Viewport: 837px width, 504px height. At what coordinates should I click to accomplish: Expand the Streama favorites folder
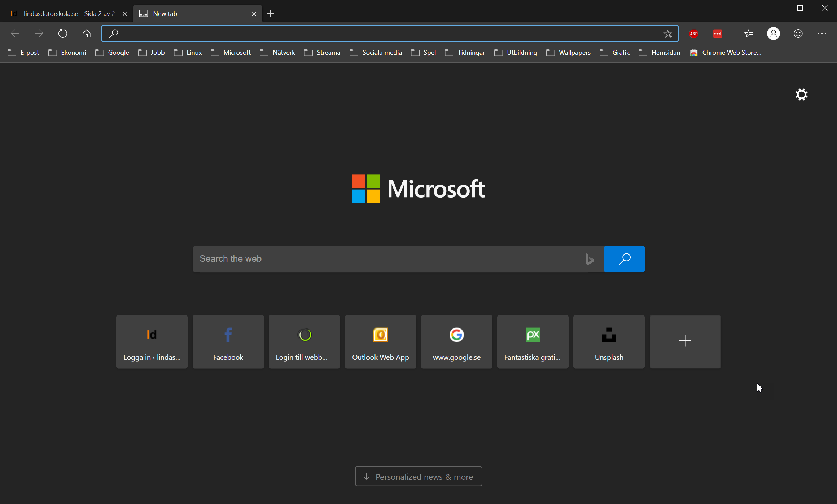322,53
